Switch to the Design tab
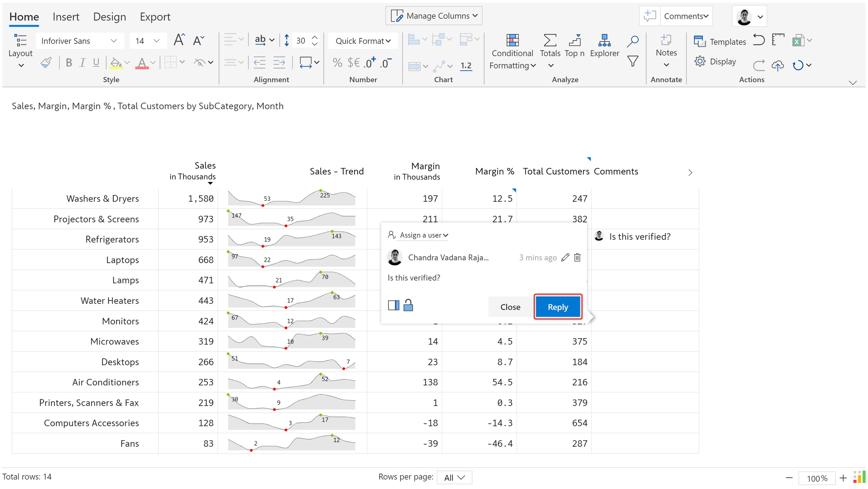Viewport: 868px width, 489px height. (109, 17)
